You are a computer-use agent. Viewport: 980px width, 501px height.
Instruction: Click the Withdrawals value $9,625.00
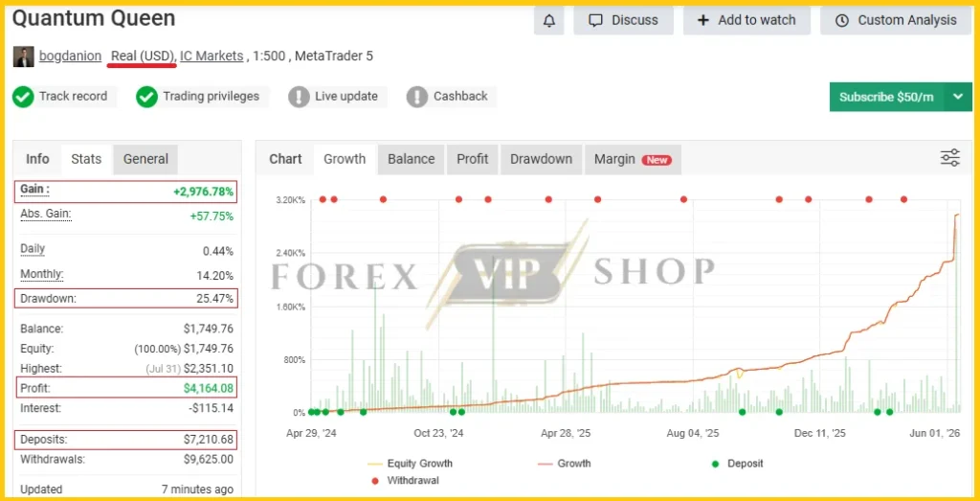click(208, 460)
